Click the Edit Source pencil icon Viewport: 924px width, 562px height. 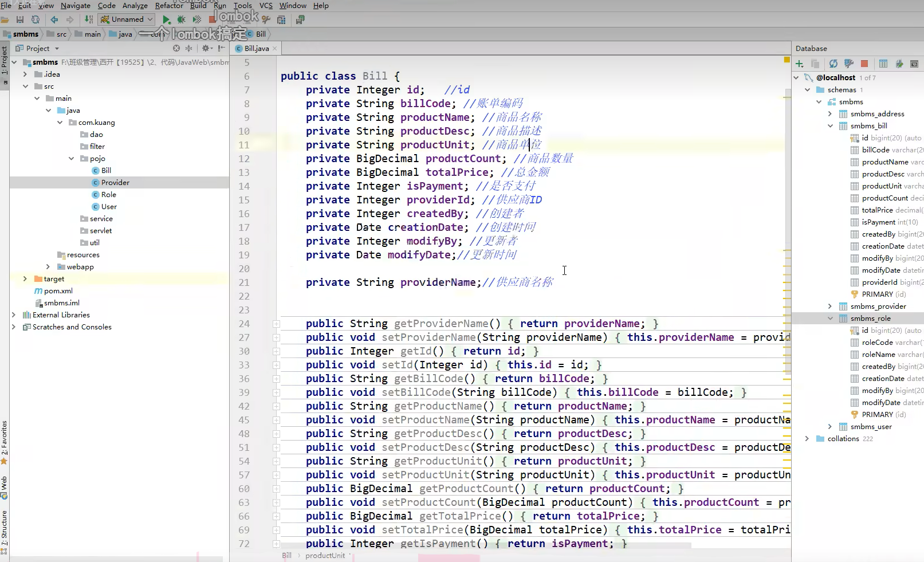point(899,64)
